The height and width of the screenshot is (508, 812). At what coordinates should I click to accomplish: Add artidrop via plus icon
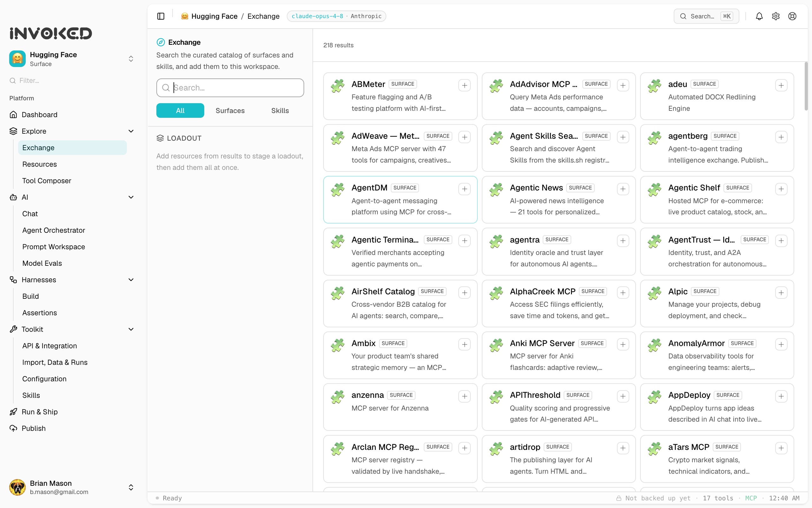[x=623, y=448]
